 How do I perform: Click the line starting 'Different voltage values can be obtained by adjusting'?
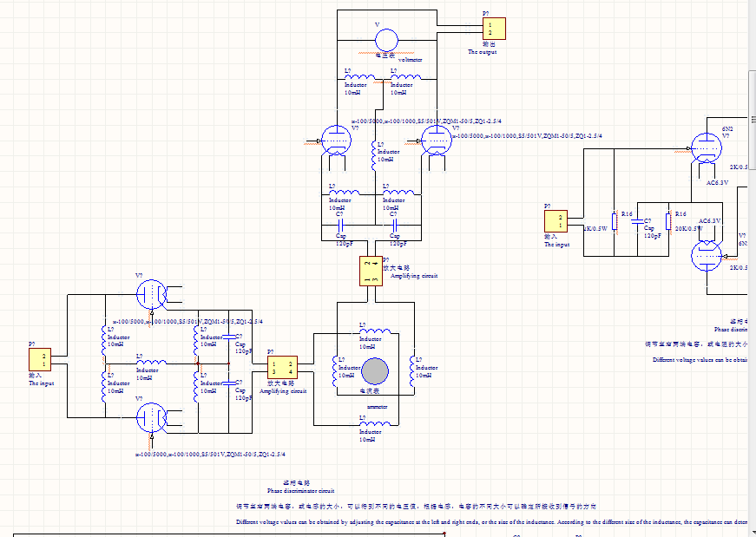[x=492, y=521]
